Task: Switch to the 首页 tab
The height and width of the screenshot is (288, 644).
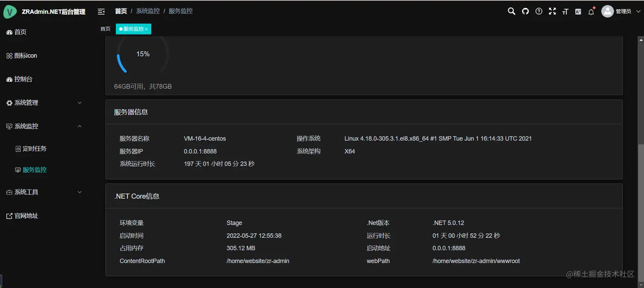Action: coord(105,29)
